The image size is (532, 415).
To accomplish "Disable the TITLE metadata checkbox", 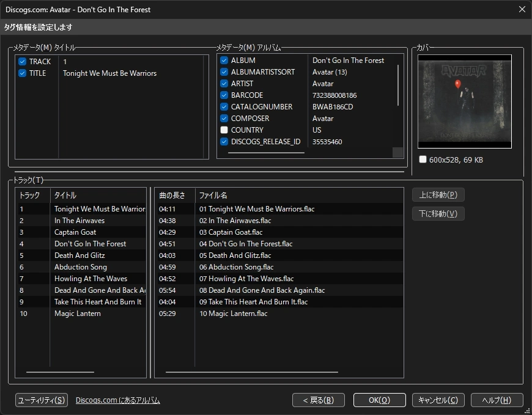I will point(22,73).
